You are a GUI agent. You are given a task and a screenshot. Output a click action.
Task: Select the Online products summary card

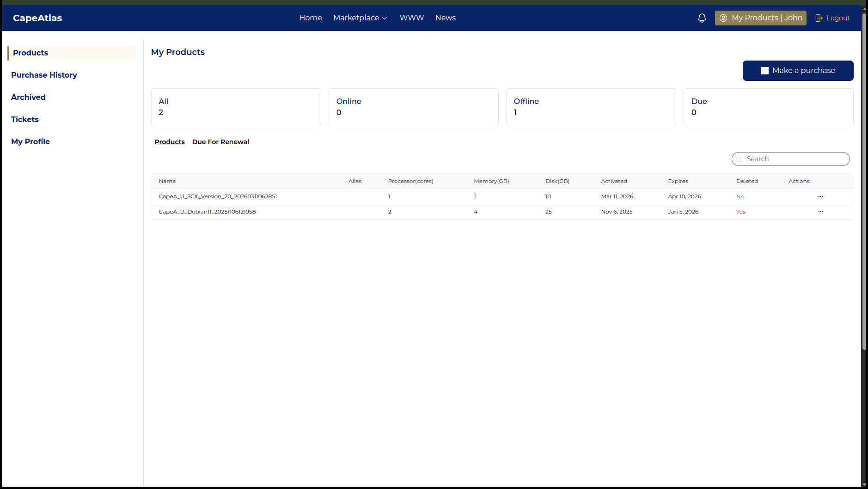point(413,107)
